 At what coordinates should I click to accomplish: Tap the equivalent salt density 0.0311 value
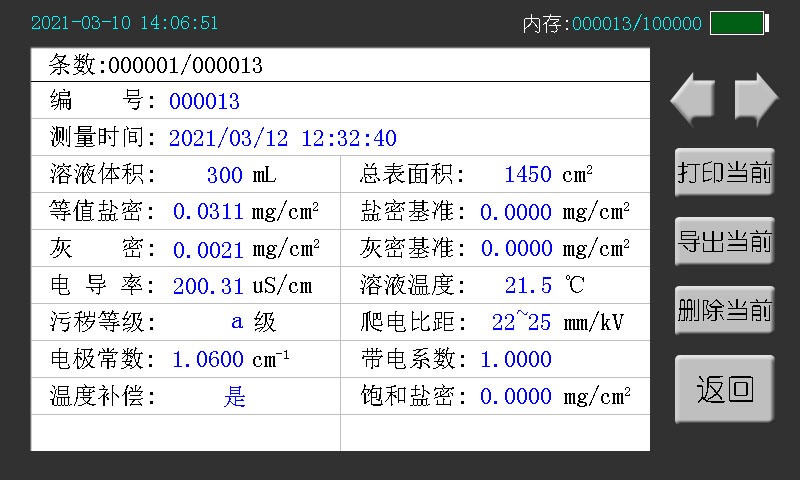208,212
